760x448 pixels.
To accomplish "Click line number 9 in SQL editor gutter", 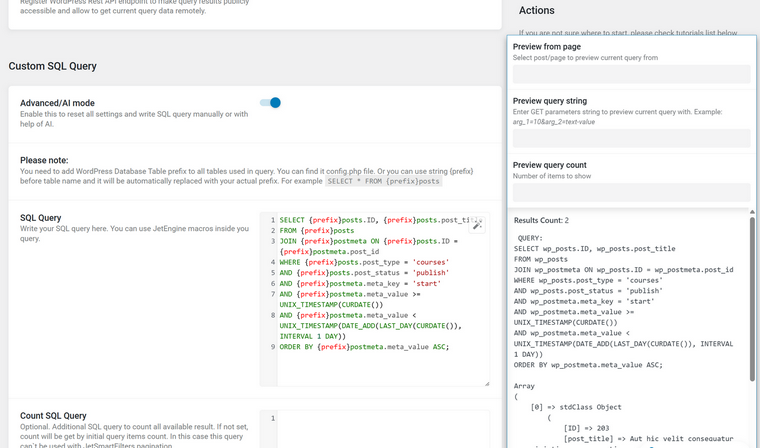I will [x=273, y=347].
